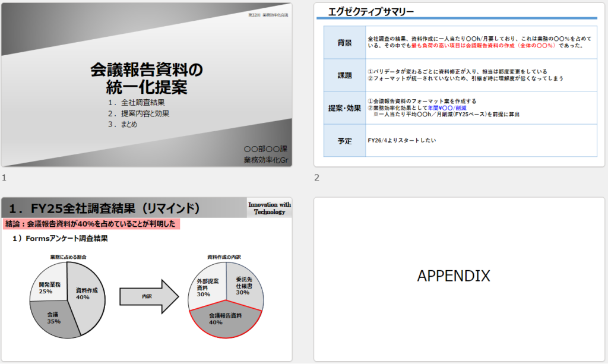Select the 提案・効果 row header cell
Image resolution: width=608 pixels, height=364 pixels.
pyautogui.click(x=344, y=108)
